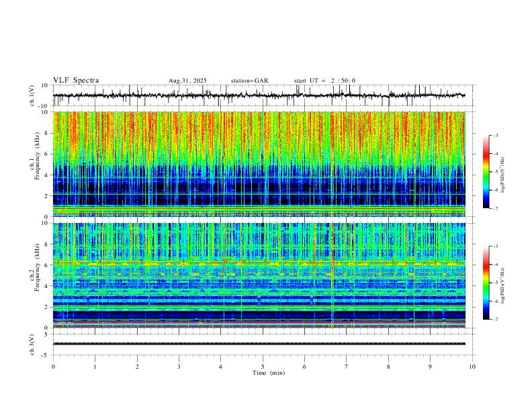The image size is (532, 411).
Task: Click the ch.1 Frequency (kHz) axis label
Action: 35,164
